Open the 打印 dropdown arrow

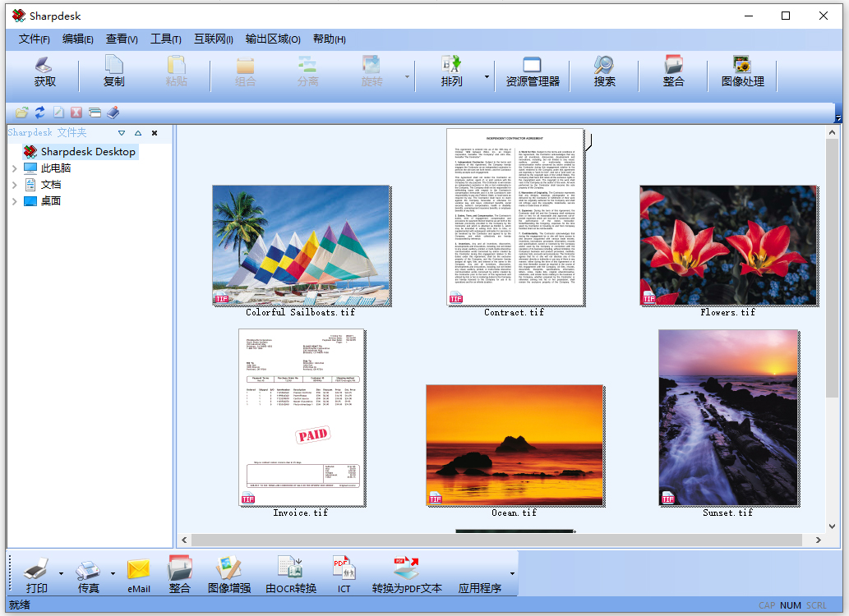tap(61, 573)
